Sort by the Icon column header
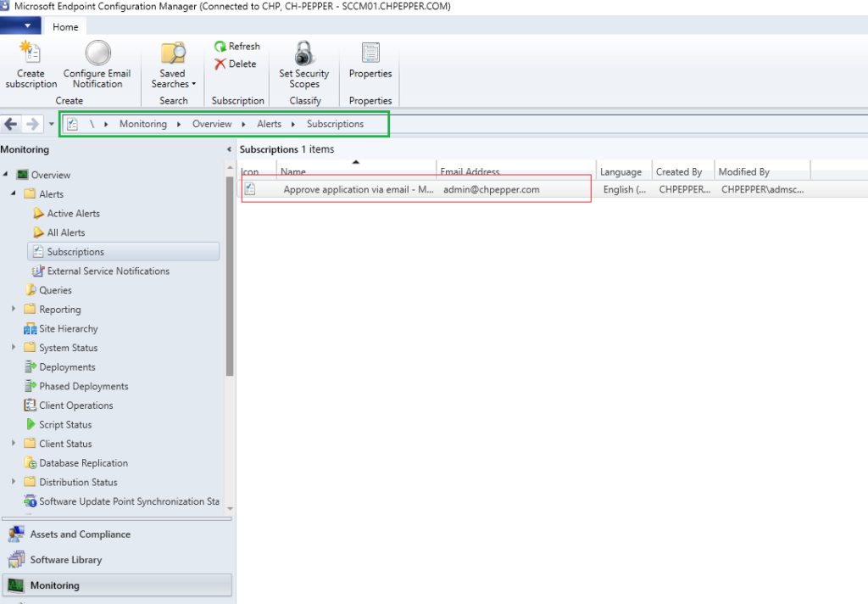Screen dimensions: 868x604 (257, 171)
